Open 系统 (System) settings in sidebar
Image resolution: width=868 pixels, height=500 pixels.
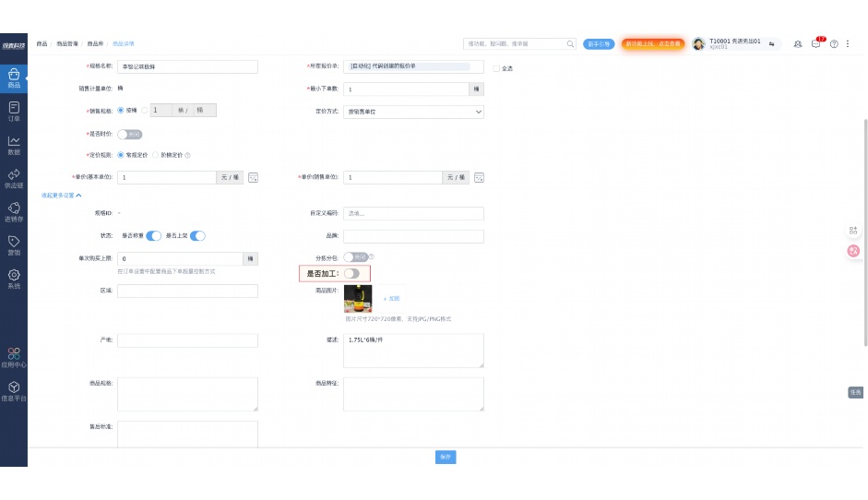[14, 279]
